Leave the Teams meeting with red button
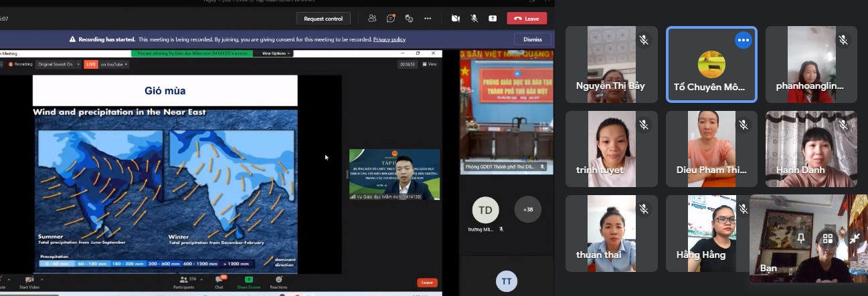Image resolution: width=868 pixels, height=296 pixels. (527, 19)
